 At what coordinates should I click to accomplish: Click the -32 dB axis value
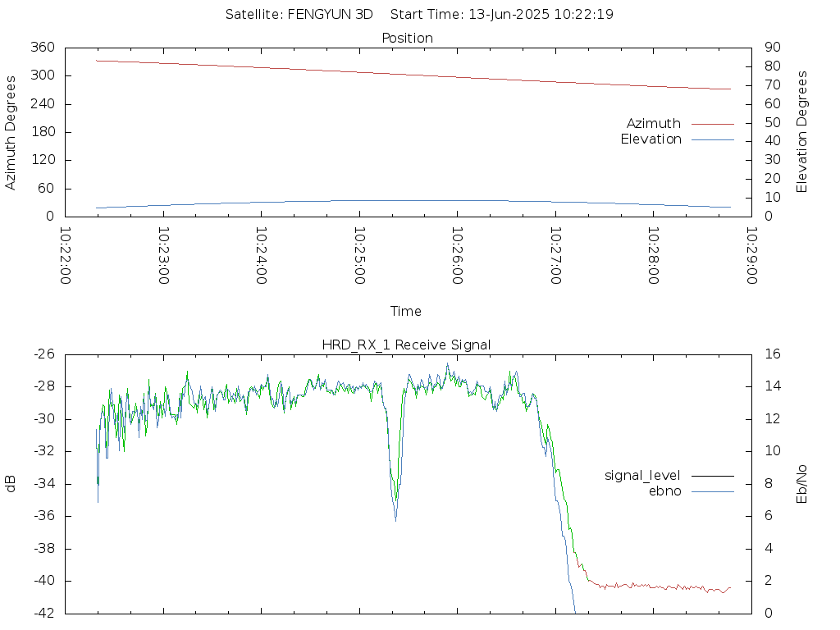[44, 451]
